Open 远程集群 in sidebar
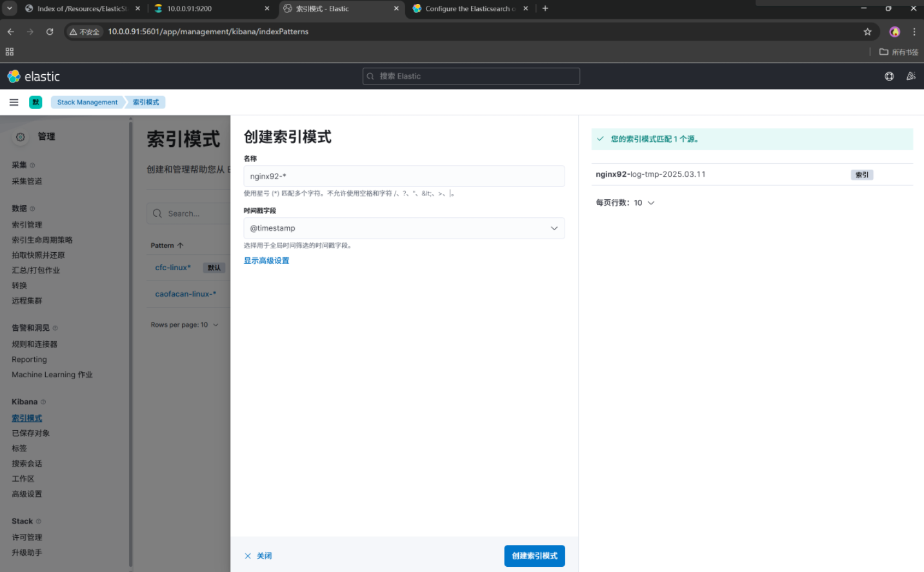The height and width of the screenshot is (572, 924). pos(27,301)
